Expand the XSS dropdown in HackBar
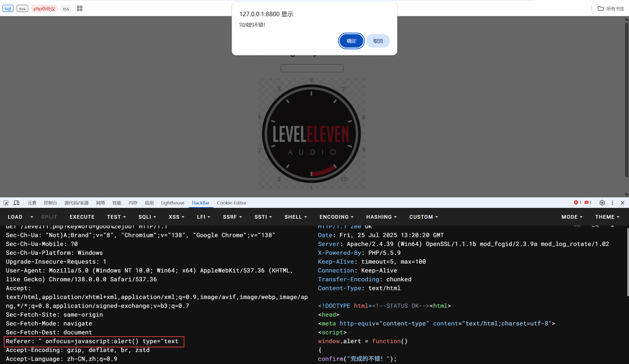The width and height of the screenshot is (629, 364). [176, 217]
